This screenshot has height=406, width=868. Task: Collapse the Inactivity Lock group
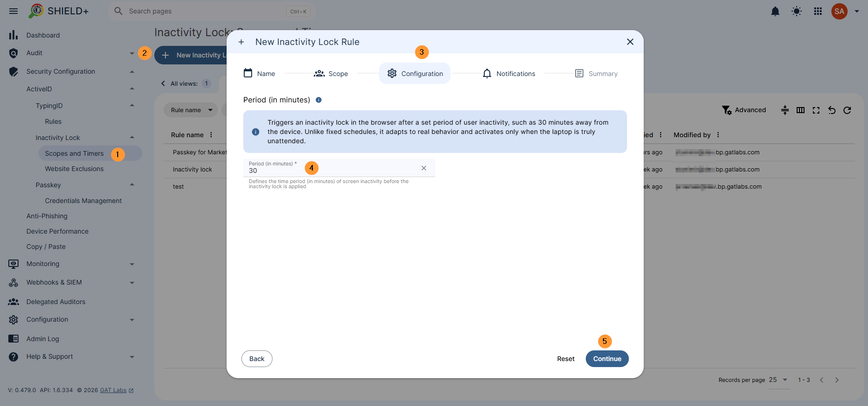132,137
